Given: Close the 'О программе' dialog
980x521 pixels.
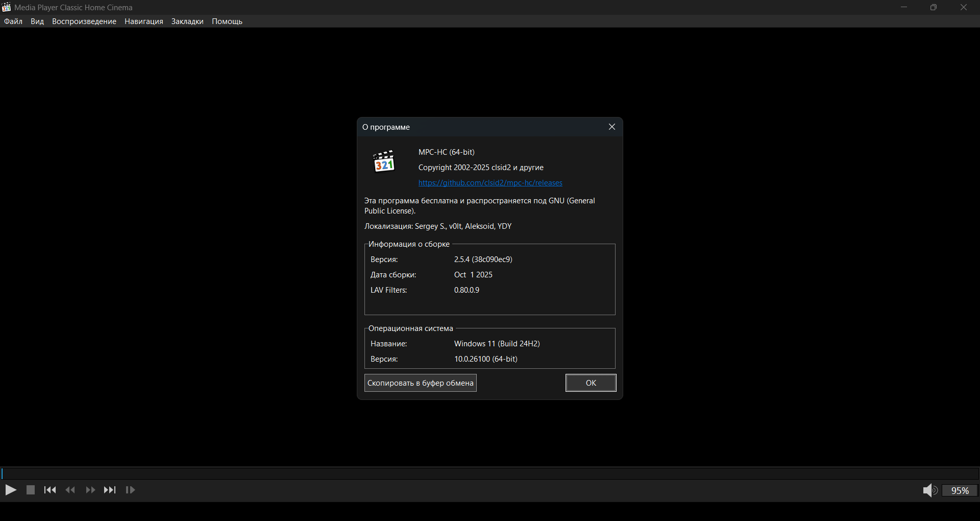Looking at the screenshot, I should pos(612,127).
